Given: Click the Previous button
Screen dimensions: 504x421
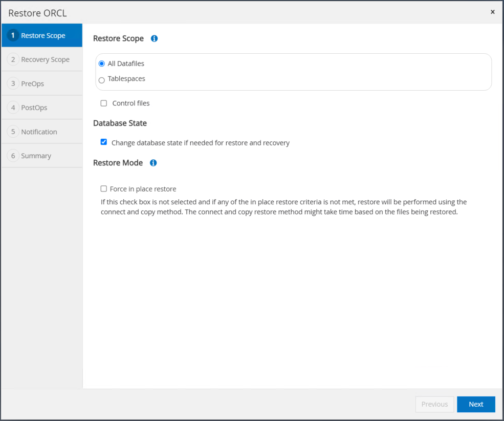Looking at the screenshot, I should [434, 404].
